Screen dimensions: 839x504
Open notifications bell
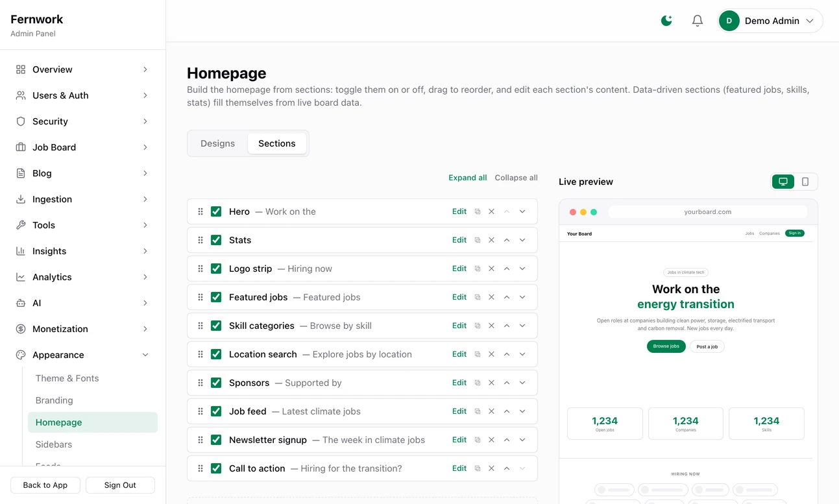pos(698,21)
